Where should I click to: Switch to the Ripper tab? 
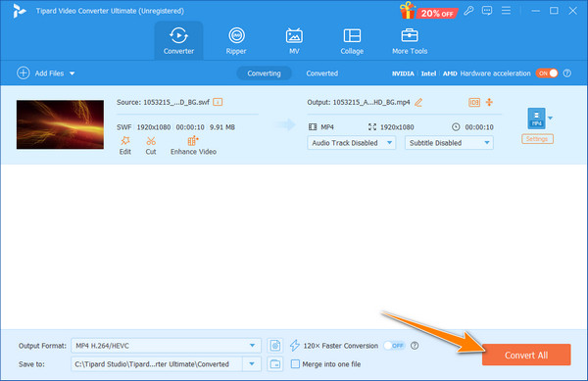(236, 41)
